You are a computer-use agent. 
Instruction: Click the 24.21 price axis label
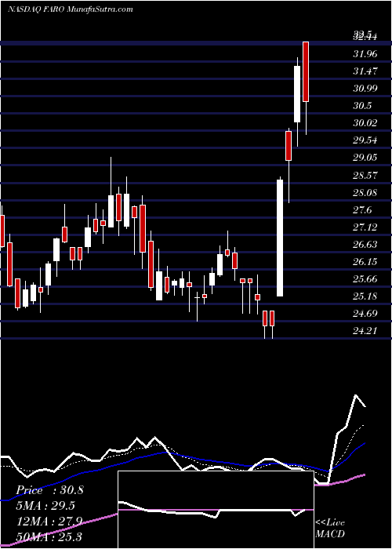click(x=365, y=330)
